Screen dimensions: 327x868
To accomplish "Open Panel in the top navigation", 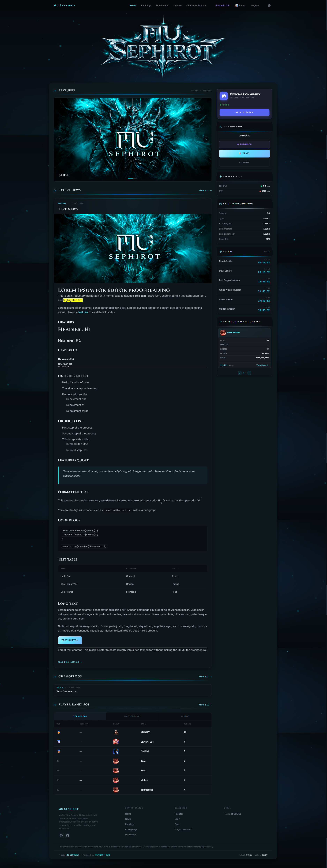I will [x=240, y=5].
